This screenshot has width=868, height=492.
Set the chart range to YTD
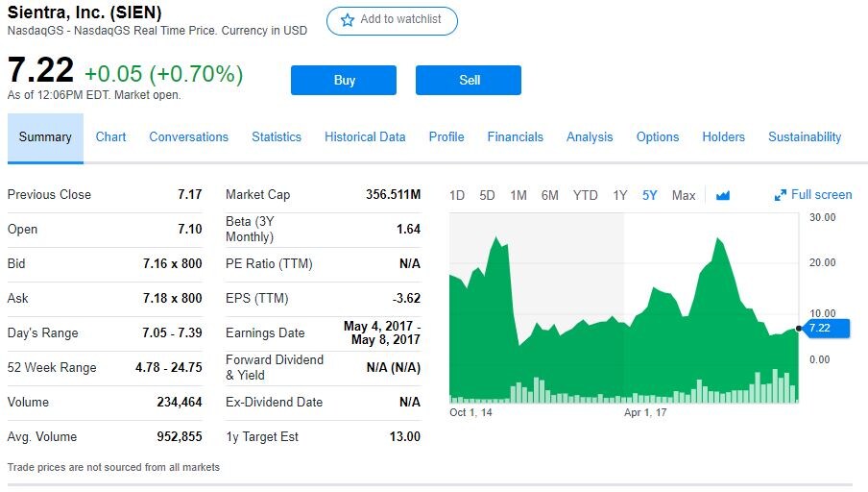coord(585,196)
